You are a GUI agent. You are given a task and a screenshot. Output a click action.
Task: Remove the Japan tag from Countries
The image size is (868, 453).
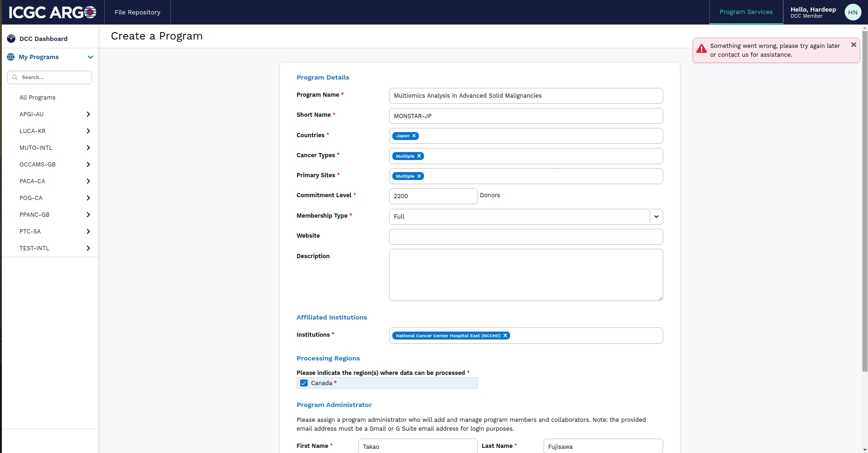[x=413, y=136]
